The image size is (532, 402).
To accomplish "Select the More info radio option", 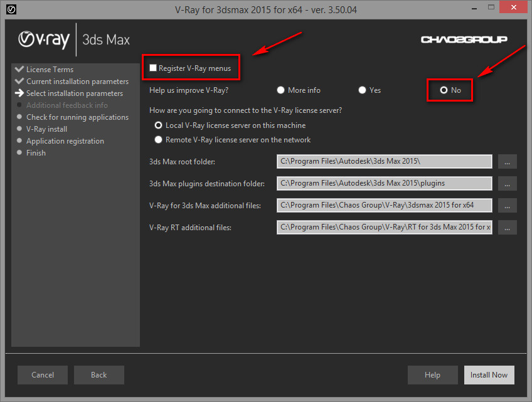I will pyautogui.click(x=280, y=90).
